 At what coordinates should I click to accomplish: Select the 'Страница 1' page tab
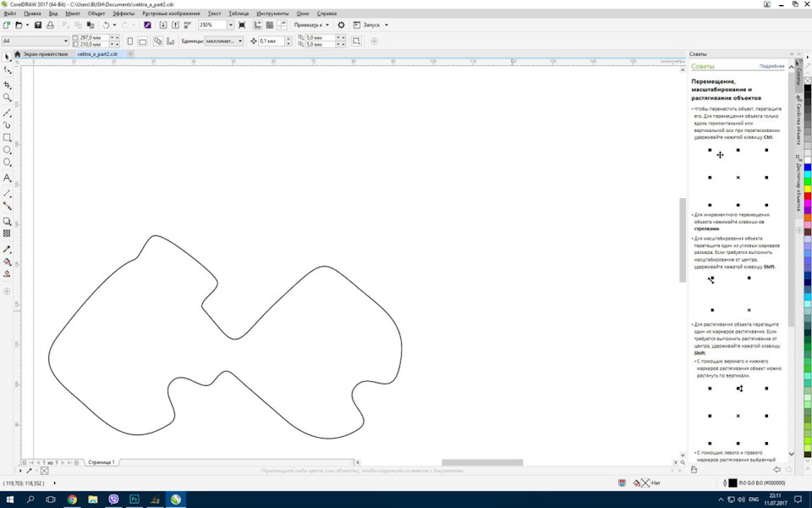[x=101, y=462]
